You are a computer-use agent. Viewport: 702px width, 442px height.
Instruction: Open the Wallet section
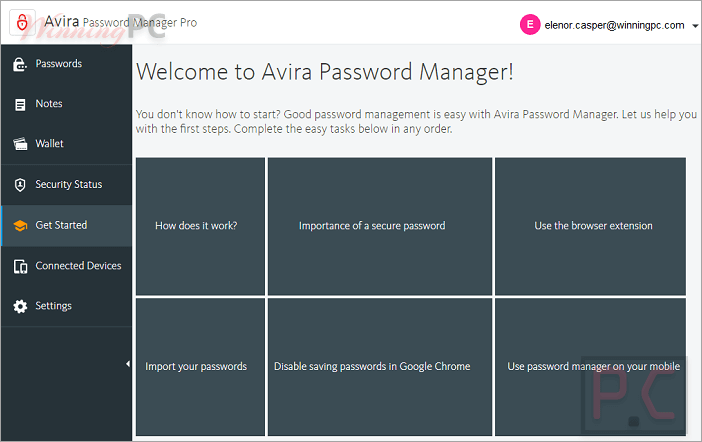(66, 144)
